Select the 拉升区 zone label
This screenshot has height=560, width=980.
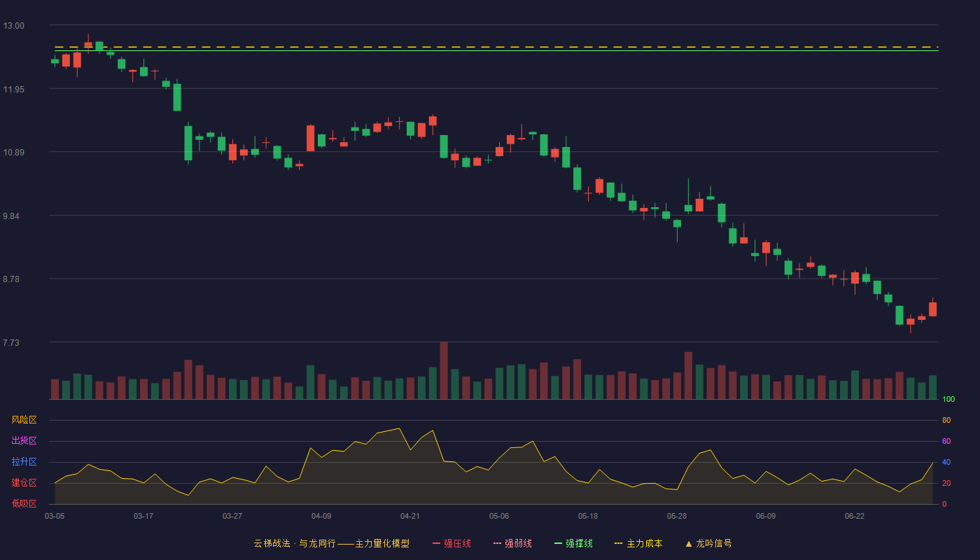[24, 462]
